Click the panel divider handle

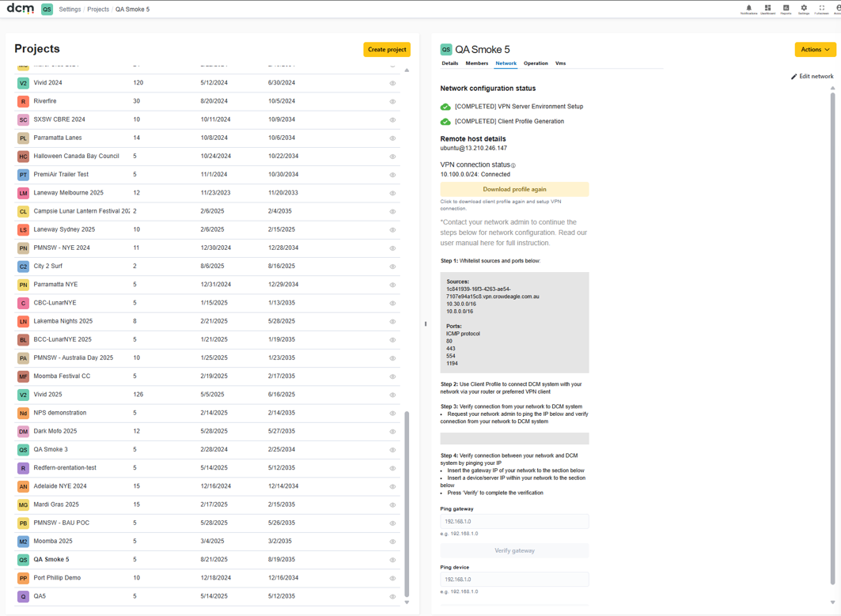pos(426,324)
